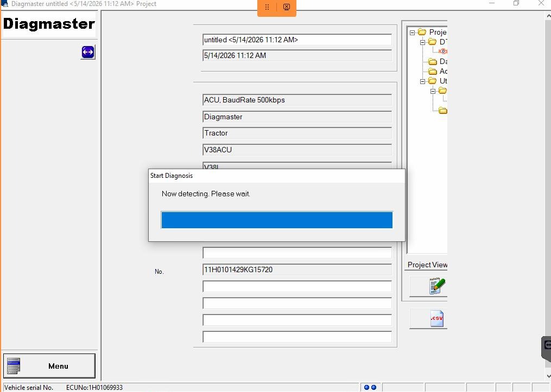Click the Project View label

click(427, 265)
